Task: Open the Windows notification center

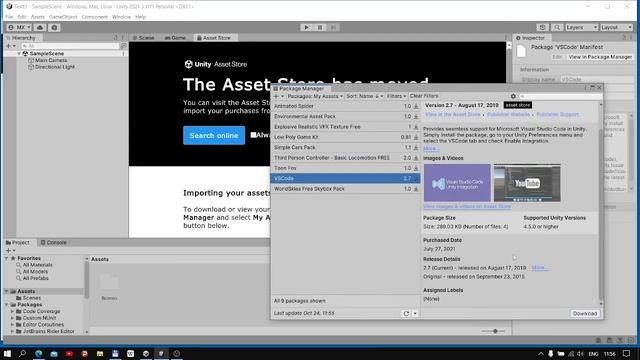Action: pyautogui.click(x=627, y=353)
